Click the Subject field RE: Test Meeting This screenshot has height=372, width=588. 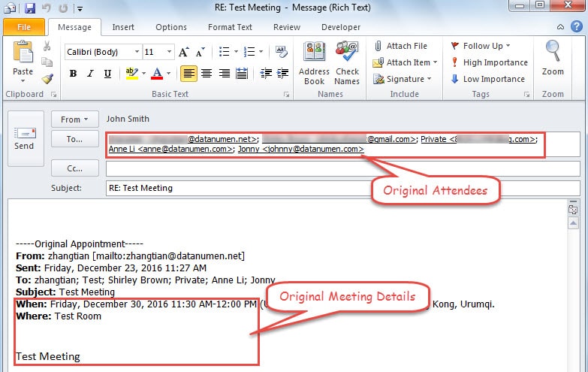click(x=342, y=188)
